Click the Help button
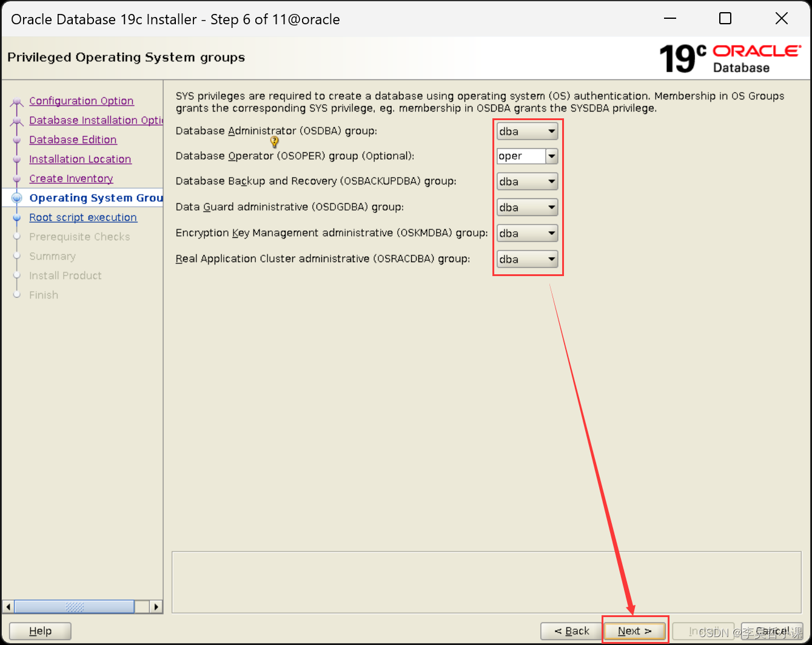Screen dimensions: 812x645 coord(40,631)
